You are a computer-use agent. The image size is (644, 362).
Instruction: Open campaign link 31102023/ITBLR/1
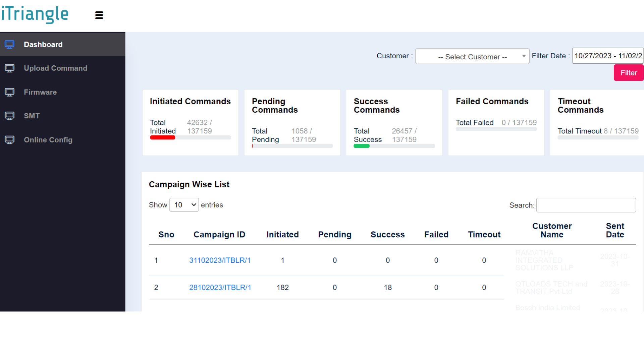tap(220, 260)
